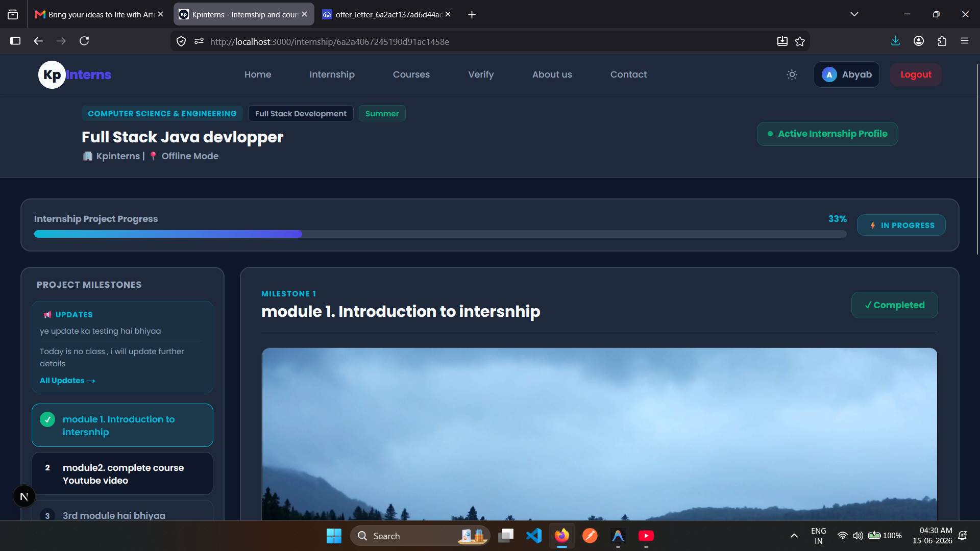Open VS Code from the taskbar
The image size is (980, 551).
pos(534,536)
